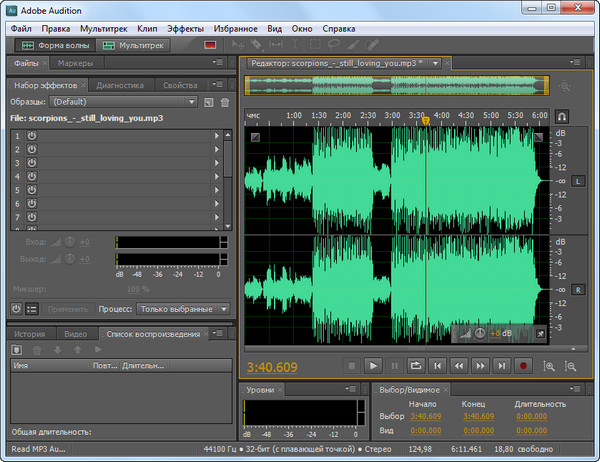
Task: Click the playhead marker on the timeline
Action: tap(426, 121)
